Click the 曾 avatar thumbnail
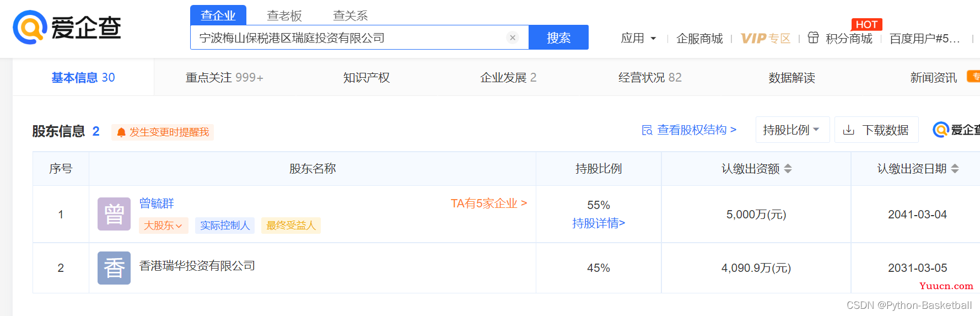This screenshot has width=980, height=316. (x=114, y=214)
